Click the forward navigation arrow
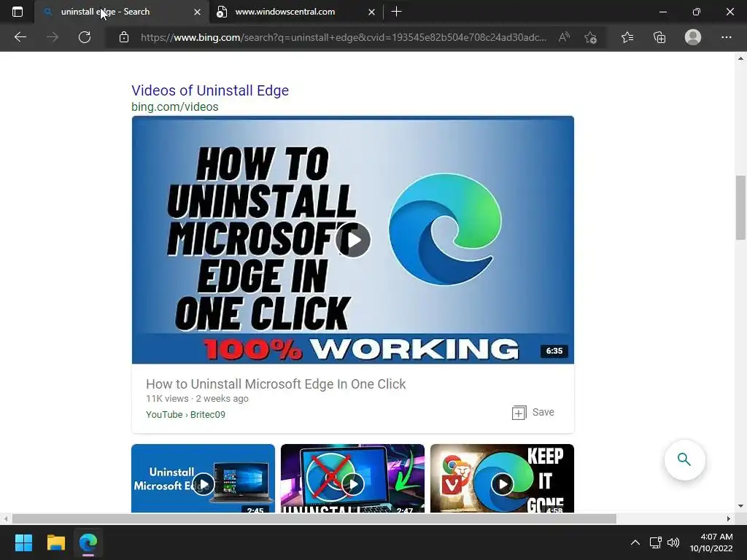 point(53,37)
